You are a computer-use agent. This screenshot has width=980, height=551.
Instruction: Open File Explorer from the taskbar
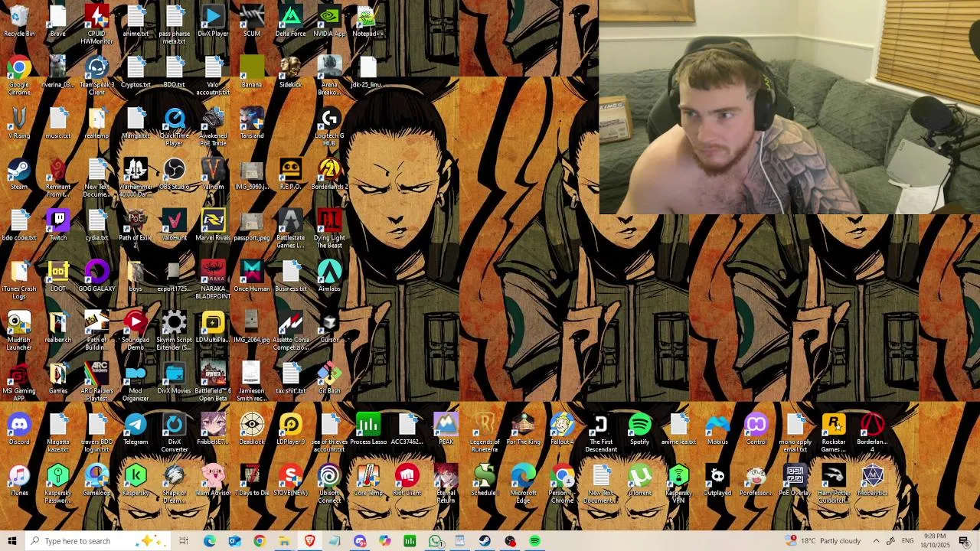284,541
